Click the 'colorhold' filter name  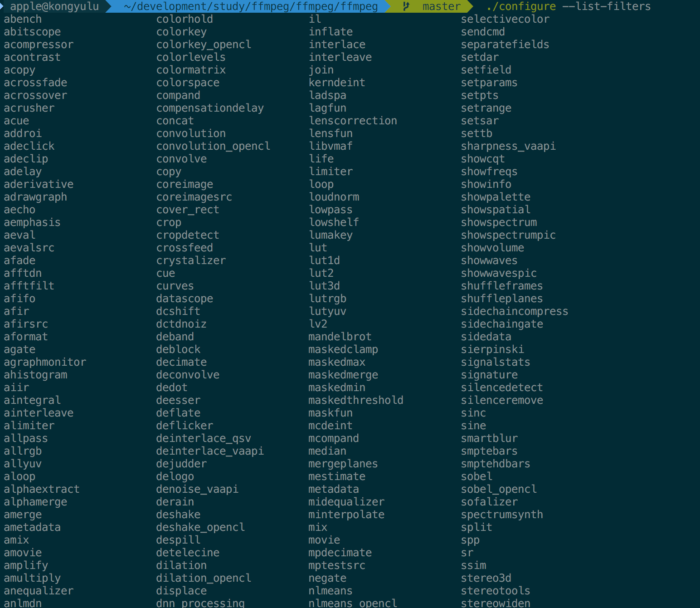185,19
